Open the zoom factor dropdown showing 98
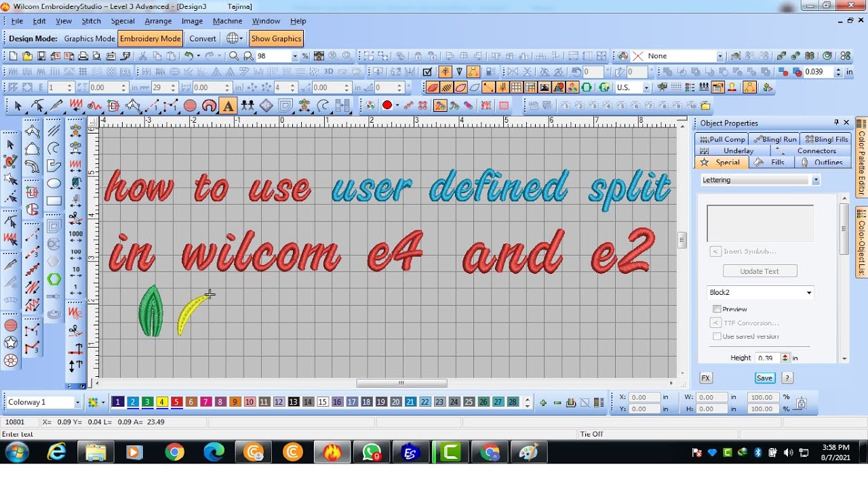The image size is (868, 488). tap(294, 56)
